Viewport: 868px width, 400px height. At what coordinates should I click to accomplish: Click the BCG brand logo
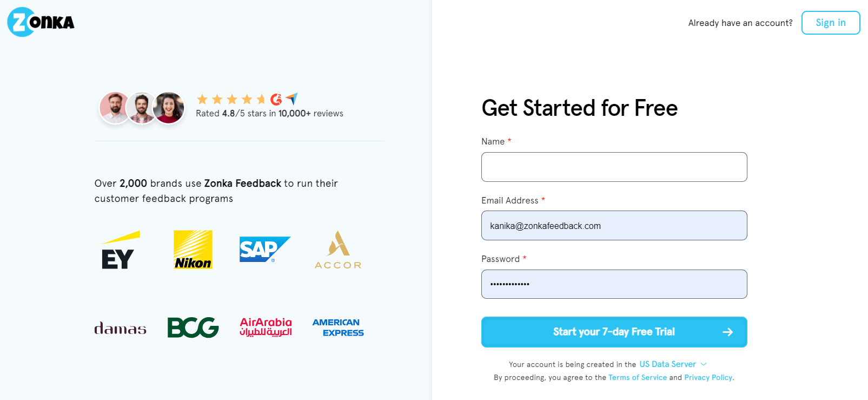tap(193, 327)
